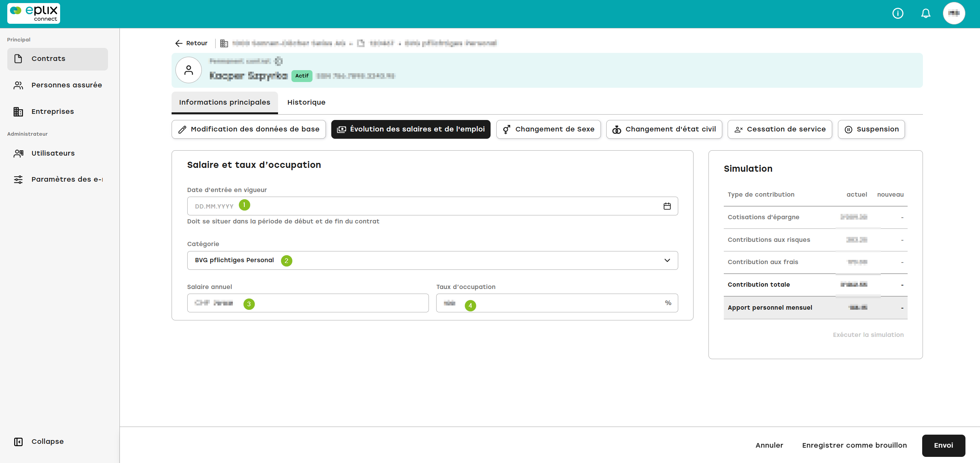Click the Actif status badge
Screen dimensions: 980x463
(302, 76)
